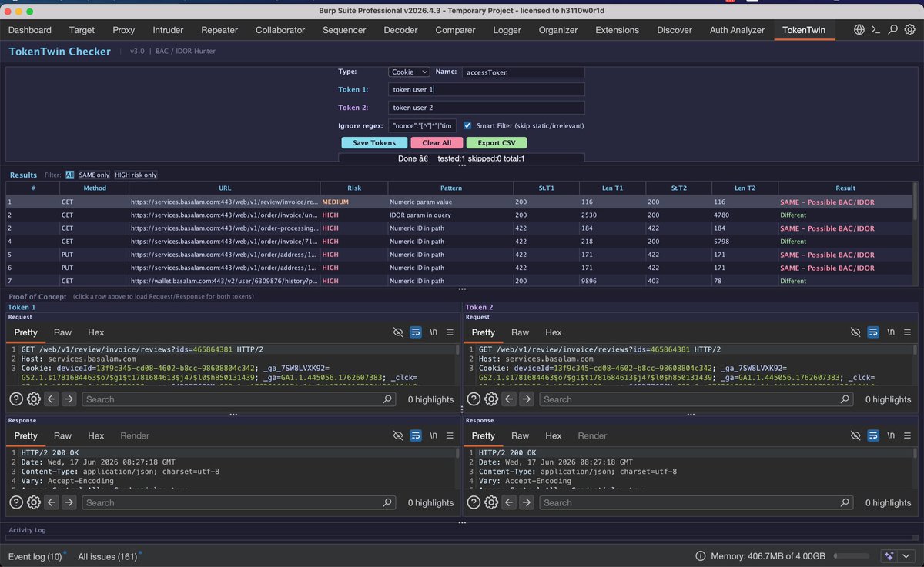Open the Auth Analyzer tab
The image size is (924, 567).
point(737,30)
